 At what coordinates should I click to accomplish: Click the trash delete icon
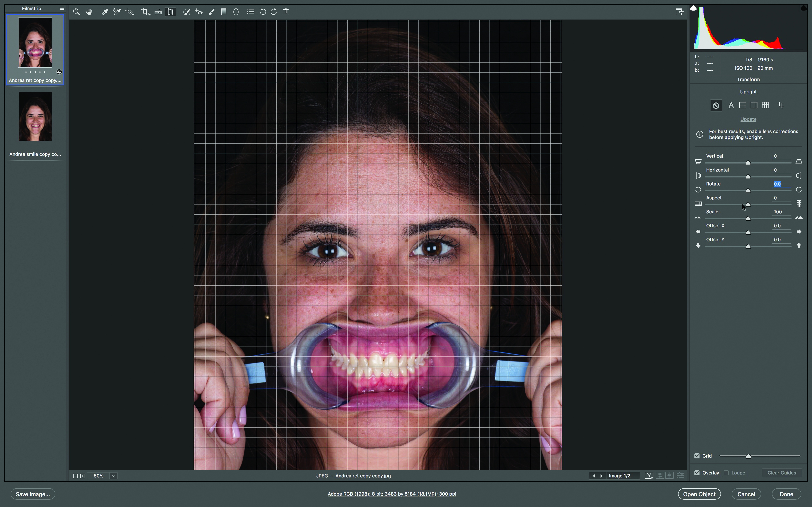coord(286,12)
